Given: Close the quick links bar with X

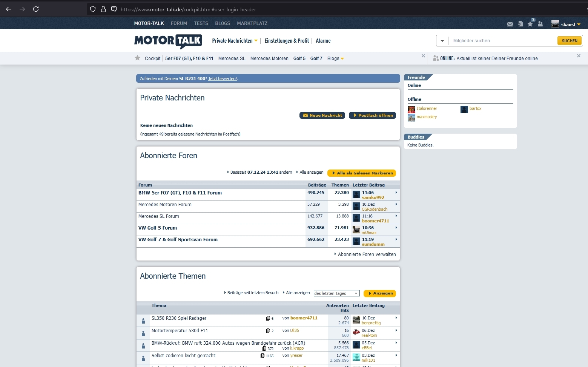Looking at the screenshot, I should coord(423,56).
